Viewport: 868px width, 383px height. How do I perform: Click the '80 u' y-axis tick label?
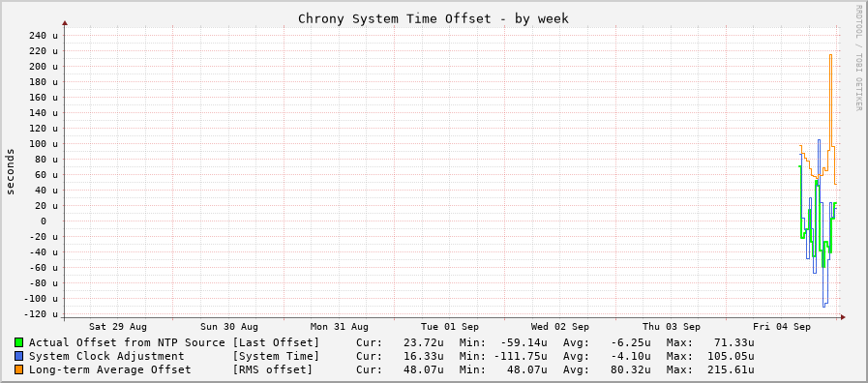pos(45,160)
